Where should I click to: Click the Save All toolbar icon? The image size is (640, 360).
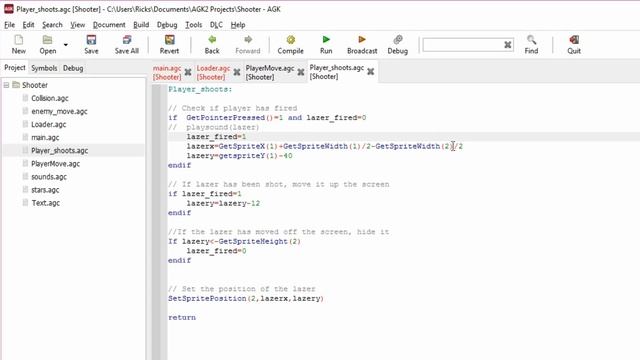[x=127, y=44]
